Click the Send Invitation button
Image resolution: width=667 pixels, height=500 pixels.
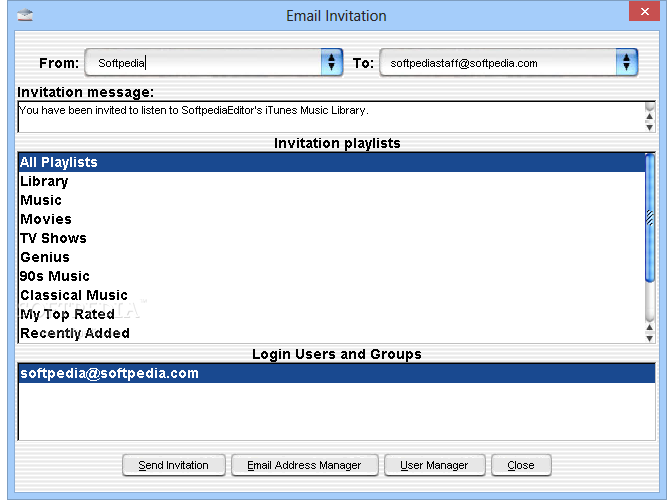coord(174,465)
